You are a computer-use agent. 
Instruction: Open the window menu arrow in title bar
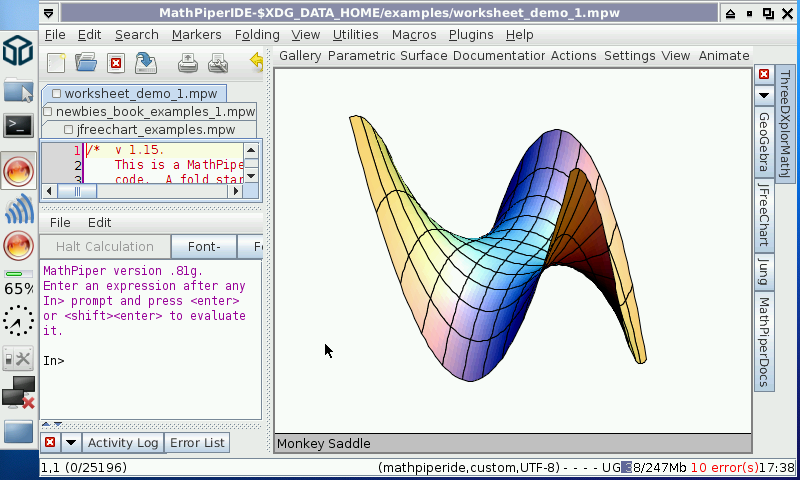tap(50, 13)
